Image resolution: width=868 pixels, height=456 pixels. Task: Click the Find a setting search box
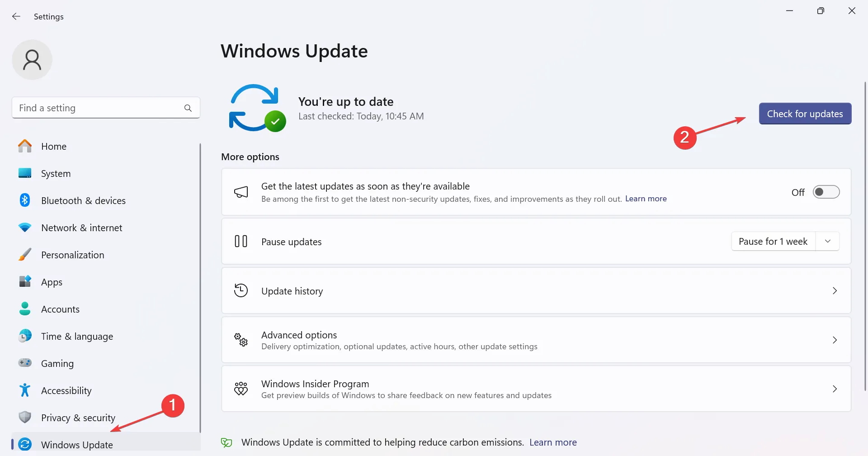[x=106, y=108]
